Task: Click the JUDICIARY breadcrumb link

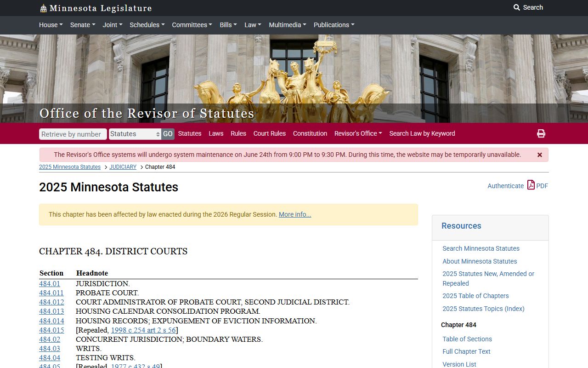Action: (123, 167)
